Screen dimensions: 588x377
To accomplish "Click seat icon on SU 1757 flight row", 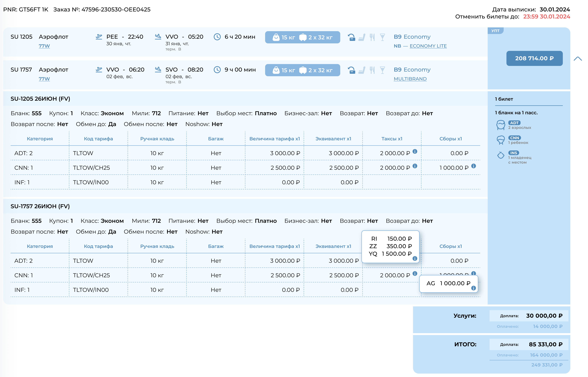I will (x=362, y=70).
